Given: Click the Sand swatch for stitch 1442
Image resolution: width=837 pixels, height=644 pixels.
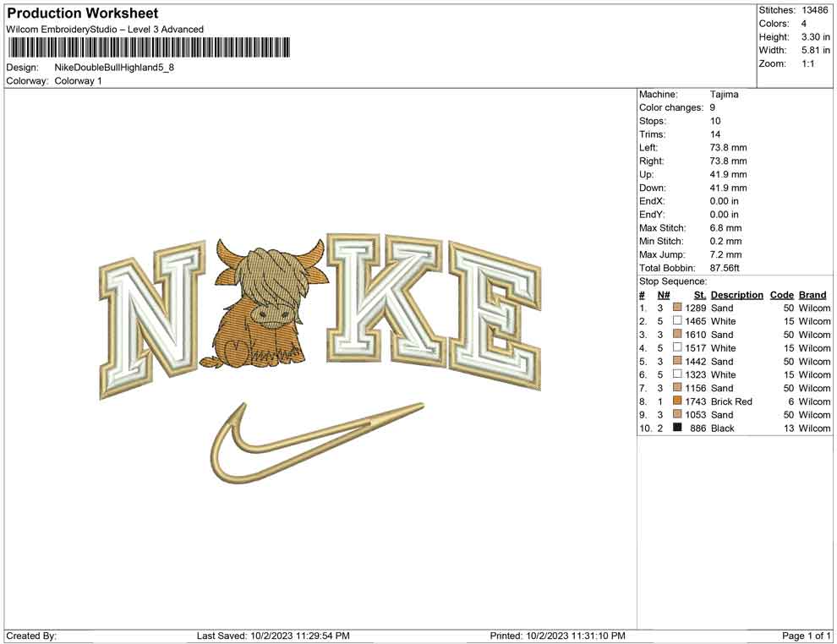Looking at the screenshot, I should pos(677,361).
